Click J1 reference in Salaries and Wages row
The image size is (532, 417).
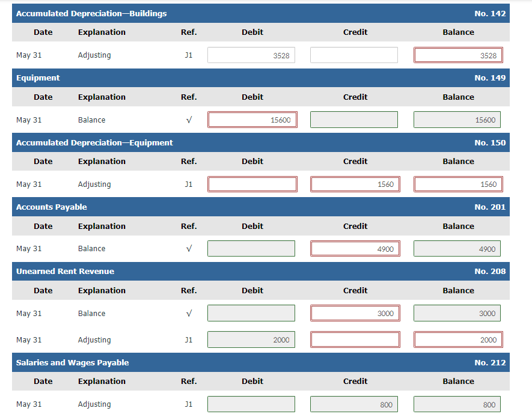(189, 404)
